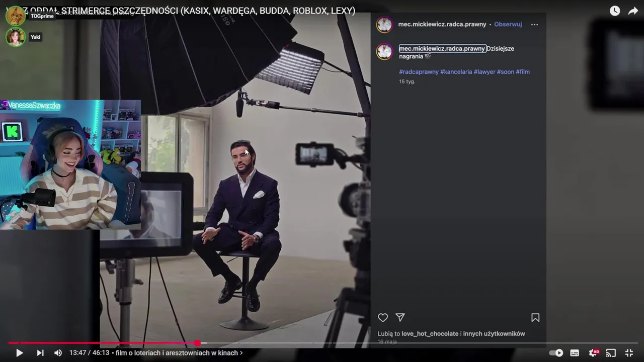Click the '16 maja' post date
Image resolution: width=644 pixels, height=362 pixels.
(387, 342)
